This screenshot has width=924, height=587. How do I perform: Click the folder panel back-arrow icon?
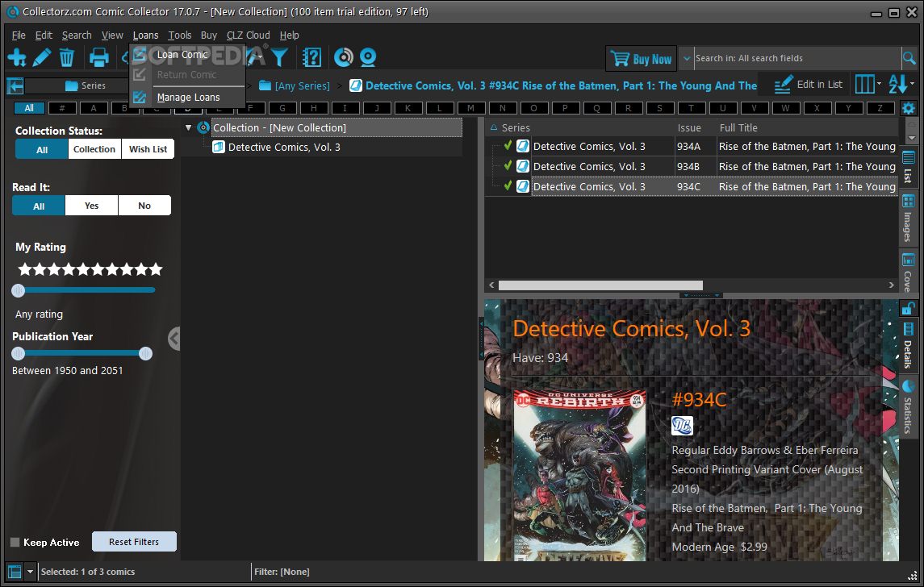(15, 86)
